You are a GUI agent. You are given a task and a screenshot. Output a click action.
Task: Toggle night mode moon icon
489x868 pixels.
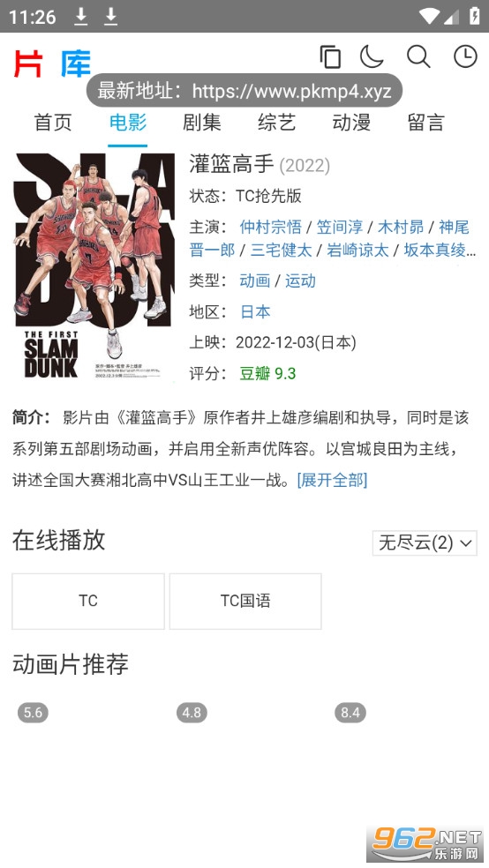point(372,56)
